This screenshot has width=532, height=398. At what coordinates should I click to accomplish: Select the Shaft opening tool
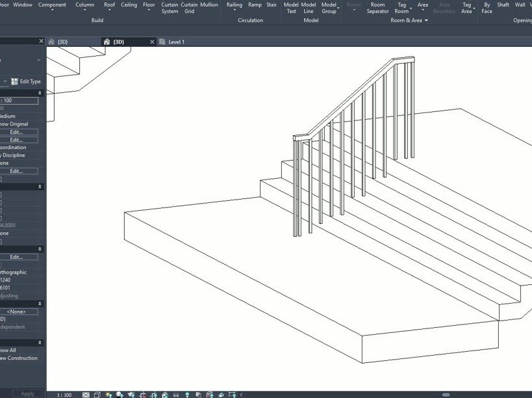point(503,5)
